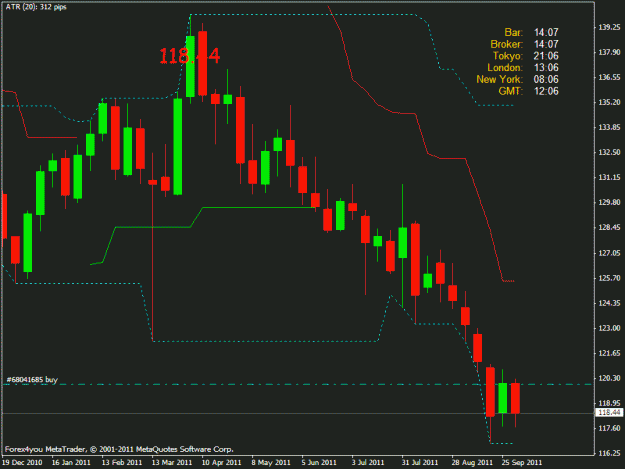The height and width of the screenshot is (469, 625).
Task: Click the 13 Feb 2011 date label
Action: click(x=122, y=463)
